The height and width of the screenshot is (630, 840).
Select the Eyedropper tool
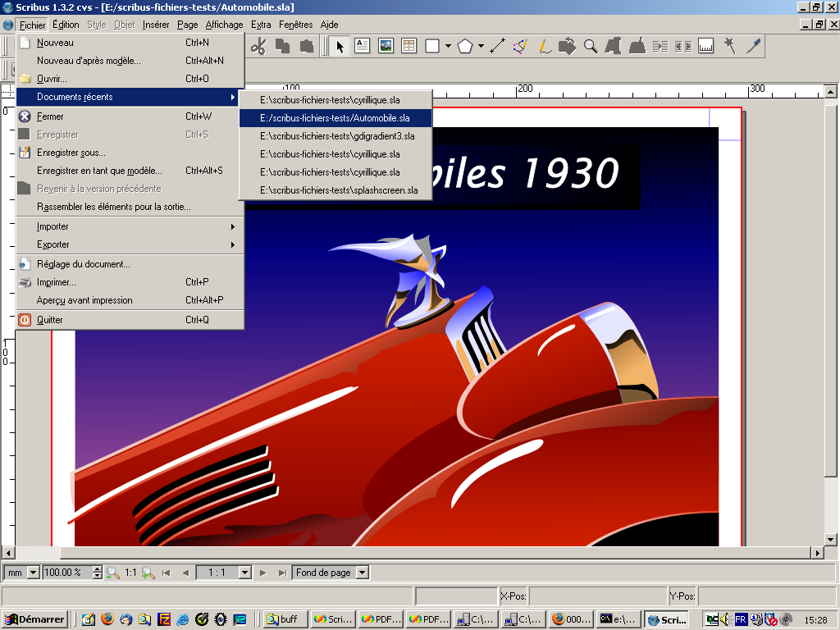753,46
